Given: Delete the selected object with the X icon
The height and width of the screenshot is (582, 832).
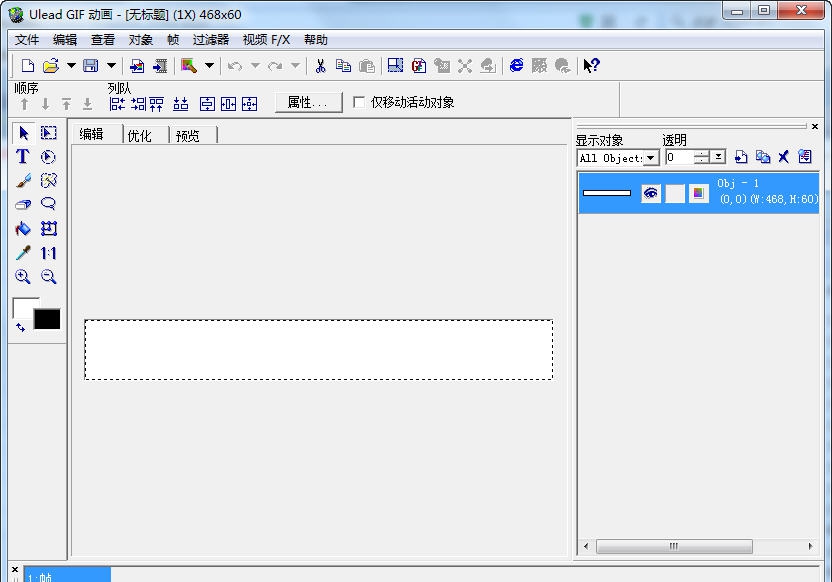Looking at the screenshot, I should [783, 157].
